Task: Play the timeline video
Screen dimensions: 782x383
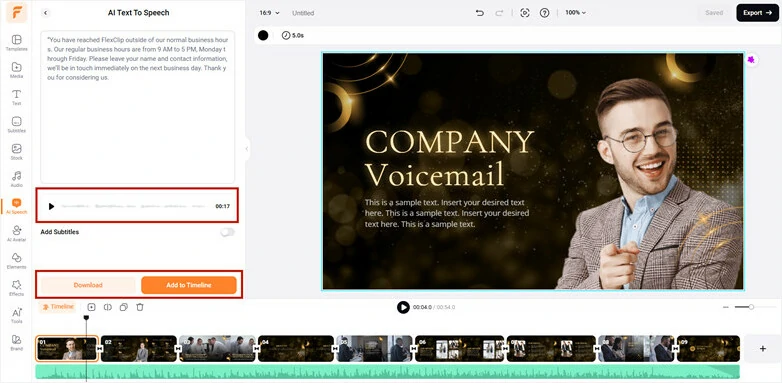Action: (403, 307)
